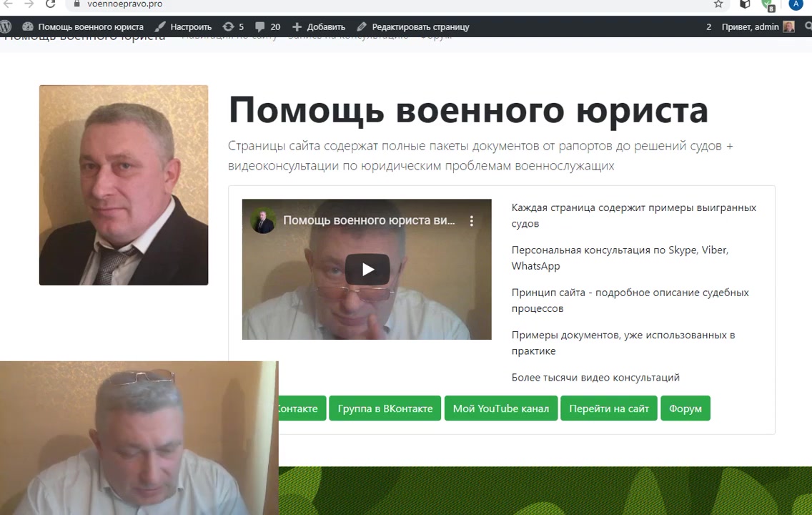Bookmark this page with the star icon
This screenshot has width=812, height=515.
click(718, 4)
